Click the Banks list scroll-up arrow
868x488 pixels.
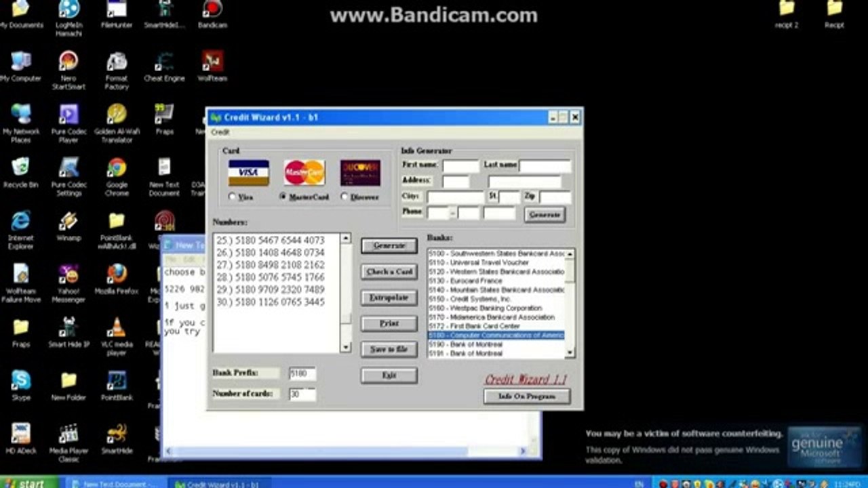pyautogui.click(x=570, y=253)
